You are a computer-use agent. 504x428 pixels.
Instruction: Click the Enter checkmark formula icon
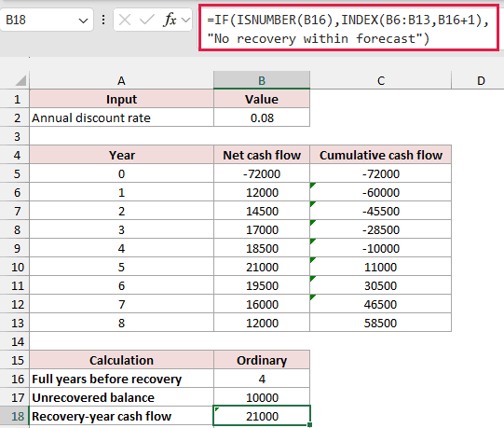(x=147, y=20)
